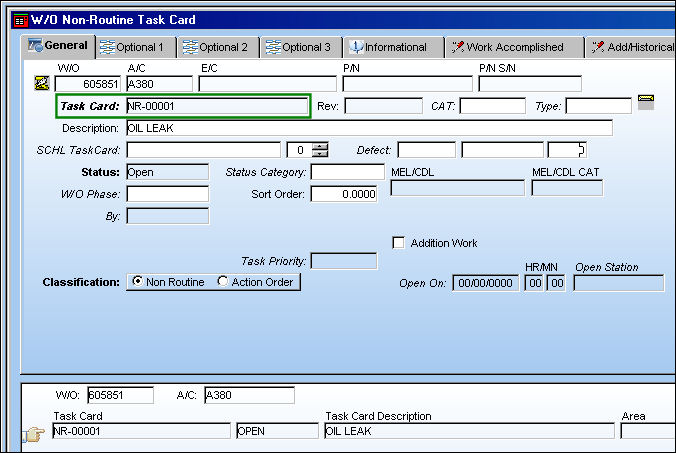Click the Description field containing OIL LEAK
Screen dimensions: 676x453
point(369,128)
